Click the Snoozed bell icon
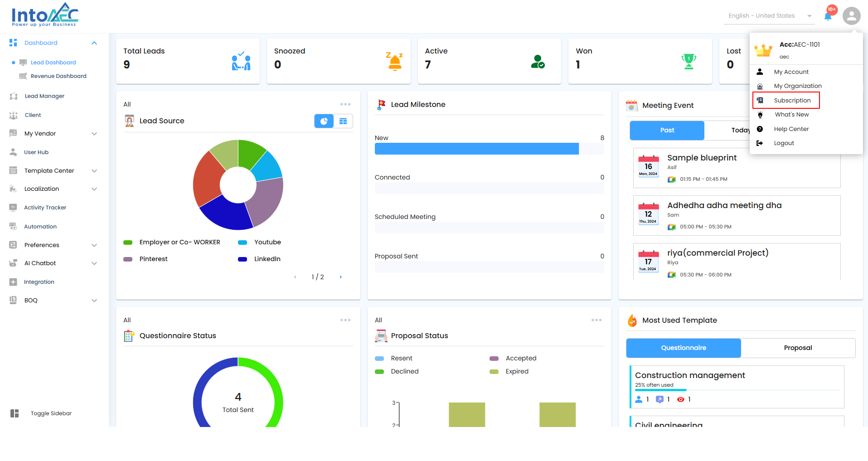 point(394,61)
